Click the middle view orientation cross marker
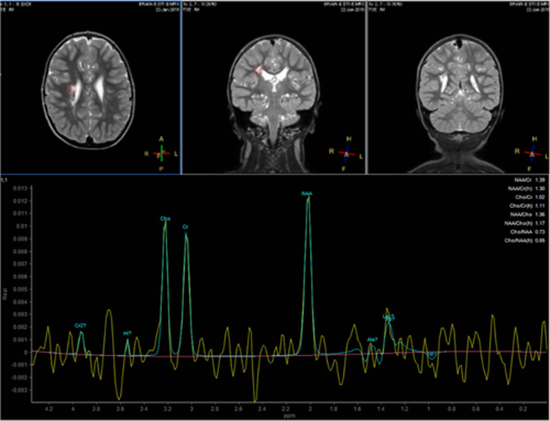Viewport: 550px width, 421px height. (x=347, y=154)
